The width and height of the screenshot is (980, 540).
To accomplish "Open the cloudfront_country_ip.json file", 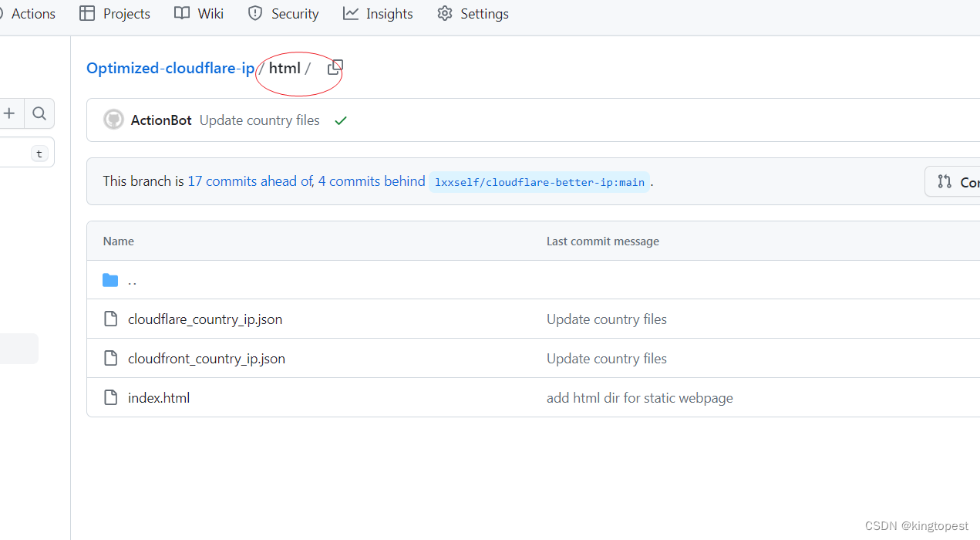I will (207, 359).
